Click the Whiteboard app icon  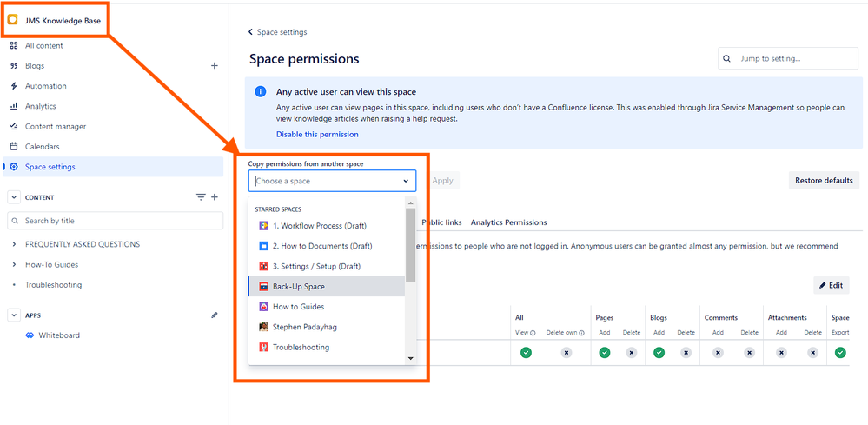pyautogui.click(x=30, y=335)
